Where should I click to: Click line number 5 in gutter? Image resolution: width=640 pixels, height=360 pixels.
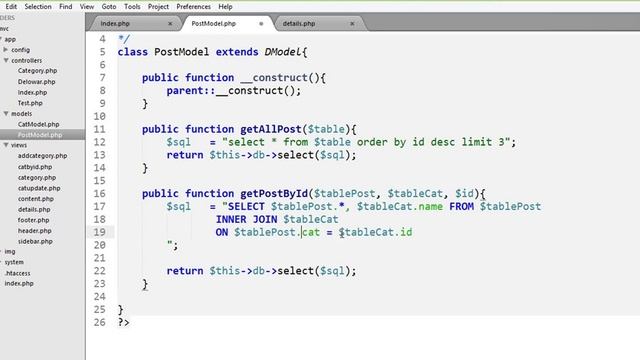102,52
